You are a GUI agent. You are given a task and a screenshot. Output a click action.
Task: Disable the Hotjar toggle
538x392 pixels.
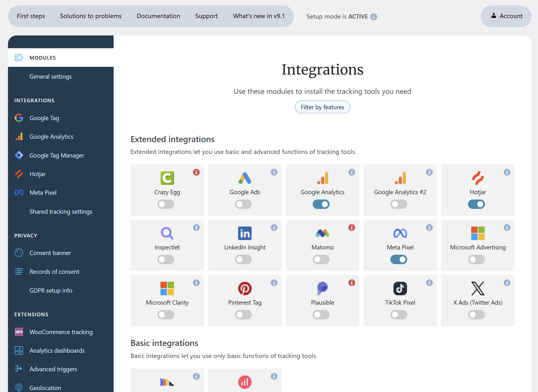pyautogui.click(x=476, y=204)
